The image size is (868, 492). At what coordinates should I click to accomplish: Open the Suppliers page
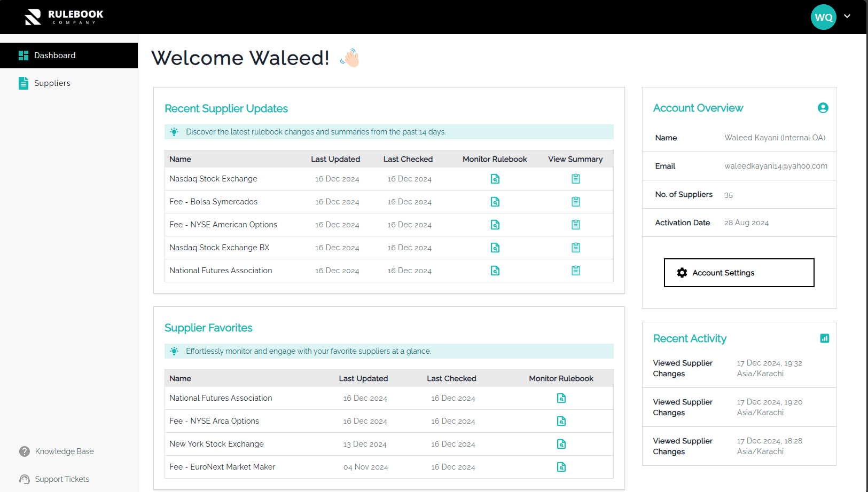click(52, 83)
